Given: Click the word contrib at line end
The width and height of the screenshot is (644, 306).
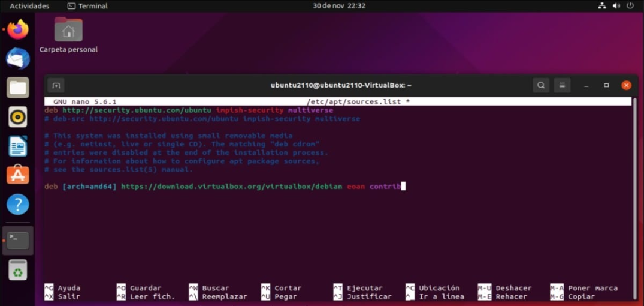Looking at the screenshot, I should [x=385, y=187].
